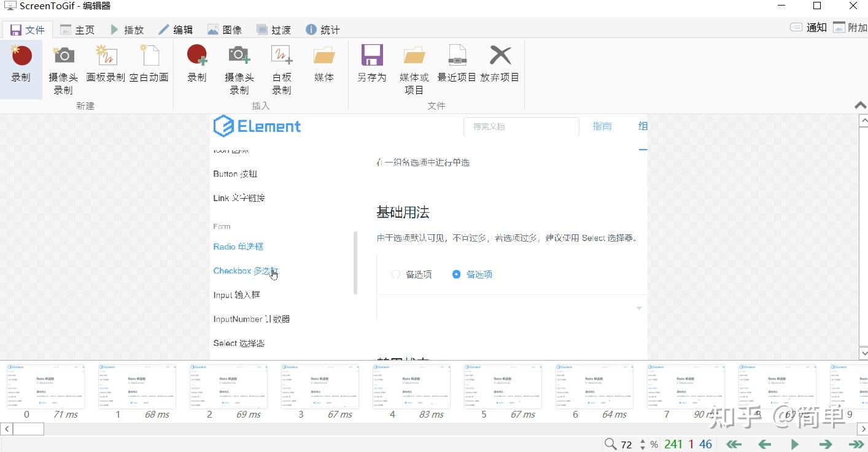Click the timeline scrollbar left arrow
868x452 pixels.
6,429
